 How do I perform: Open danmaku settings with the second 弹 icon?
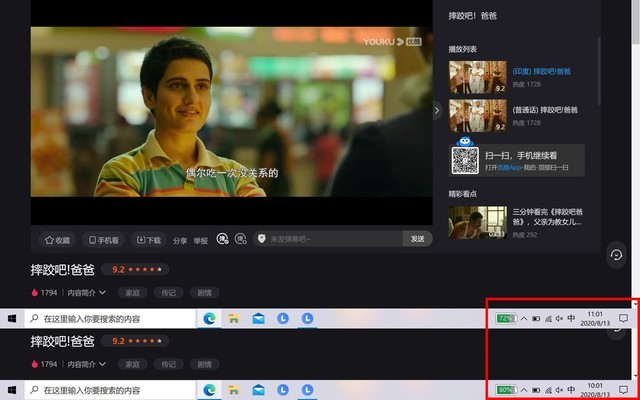pos(240,239)
